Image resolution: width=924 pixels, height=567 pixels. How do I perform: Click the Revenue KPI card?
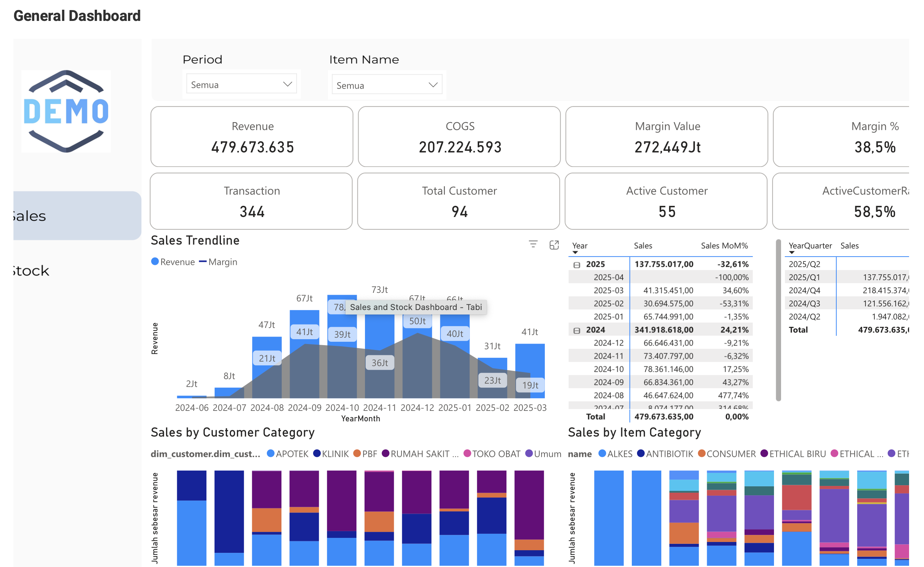[252, 137]
